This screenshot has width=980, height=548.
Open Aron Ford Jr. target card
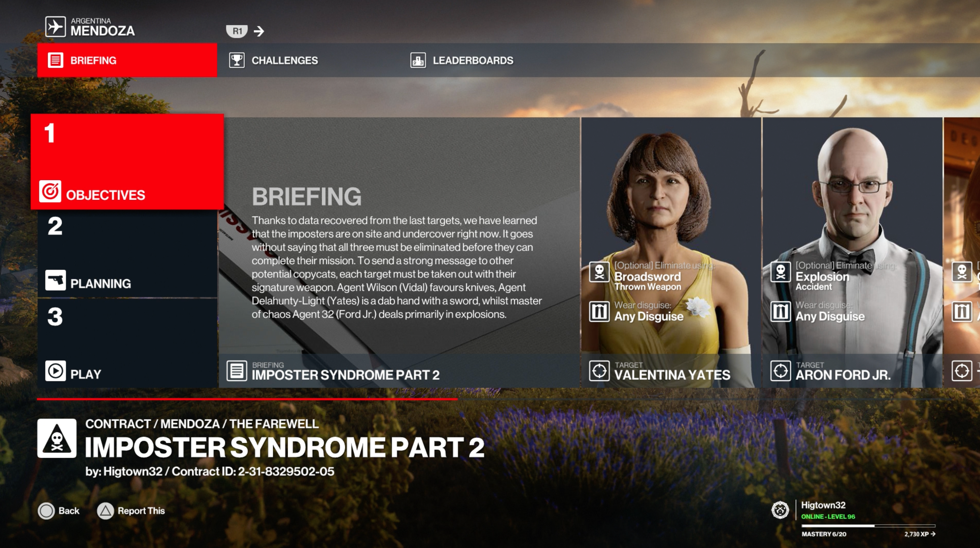click(852, 252)
